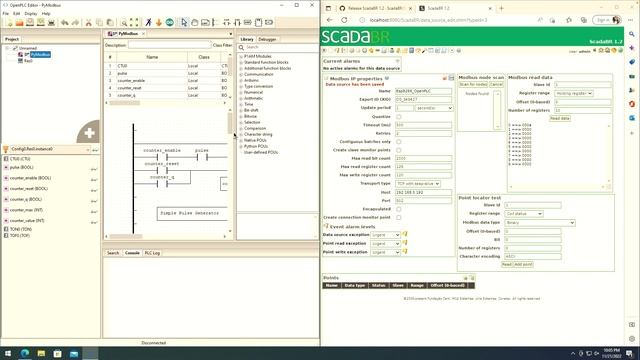Click Host input field in ScadaBR
Viewport: 640px width, 360px height.
pos(423,192)
